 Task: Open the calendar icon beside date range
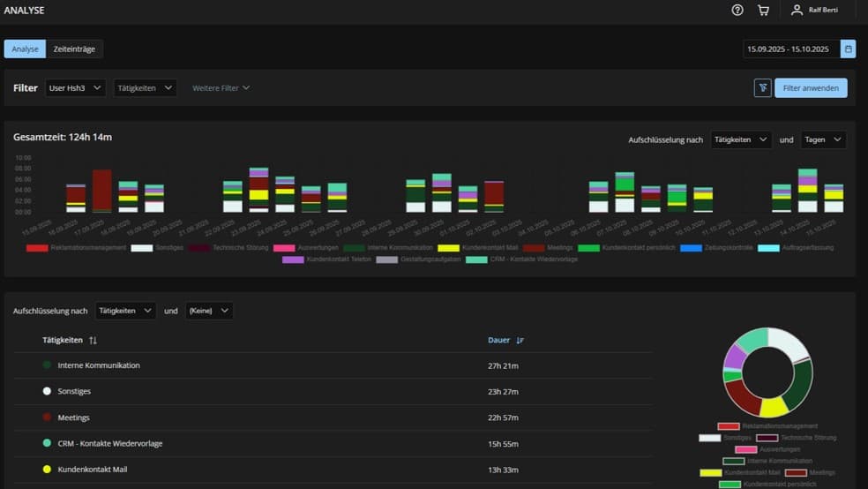tap(848, 49)
